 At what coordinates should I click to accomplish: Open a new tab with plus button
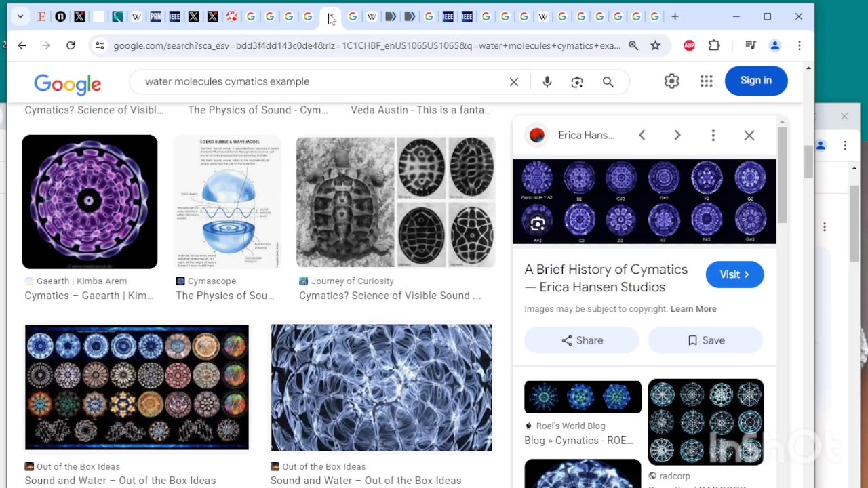(675, 16)
